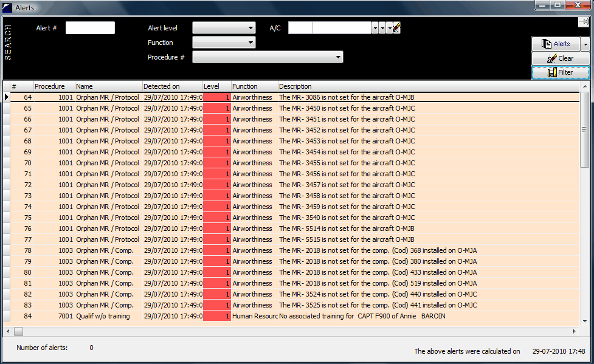The image size is (594, 364).
Task: Open the last dropdown arrow before the A/C eraser
Action: coord(389,28)
